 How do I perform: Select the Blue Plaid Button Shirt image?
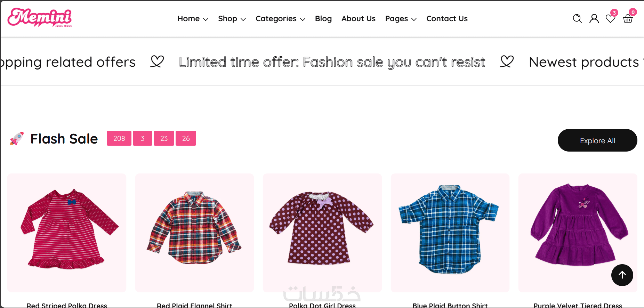[450, 233]
